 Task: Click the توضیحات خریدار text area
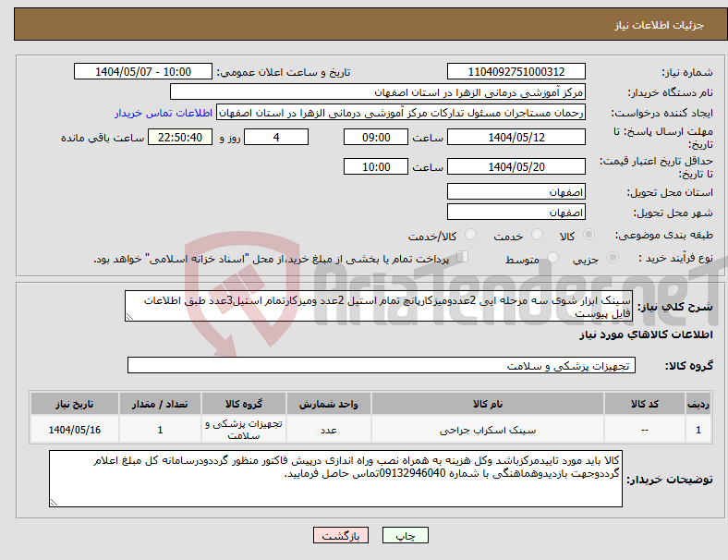(x=335, y=479)
